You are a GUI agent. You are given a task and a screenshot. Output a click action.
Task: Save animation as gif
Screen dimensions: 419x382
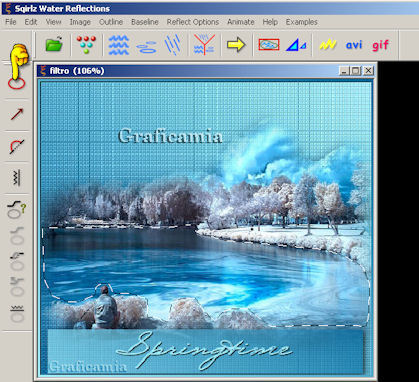[x=380, y=45]
